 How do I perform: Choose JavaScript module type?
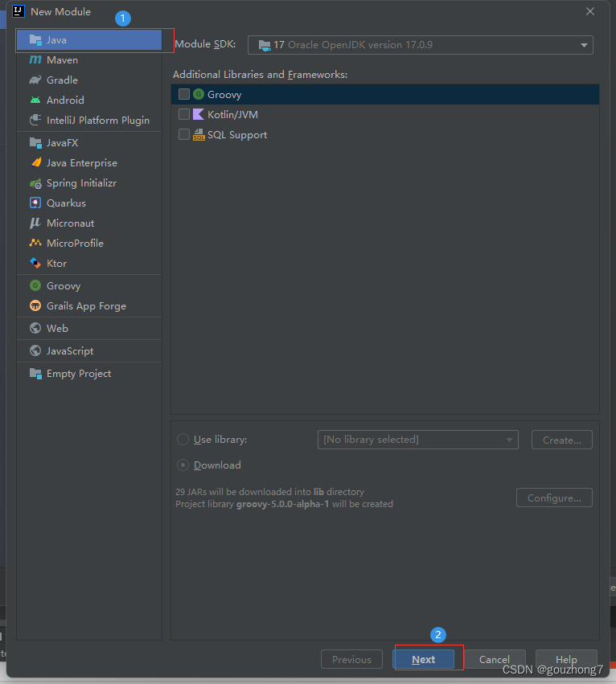point(89,350)
